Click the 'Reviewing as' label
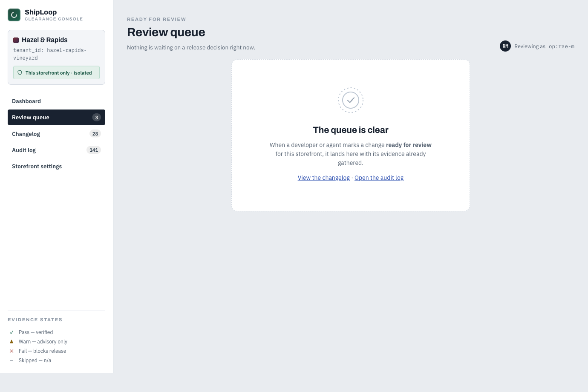The height and width of the screenshot is (392, 588). coord(530,46)
